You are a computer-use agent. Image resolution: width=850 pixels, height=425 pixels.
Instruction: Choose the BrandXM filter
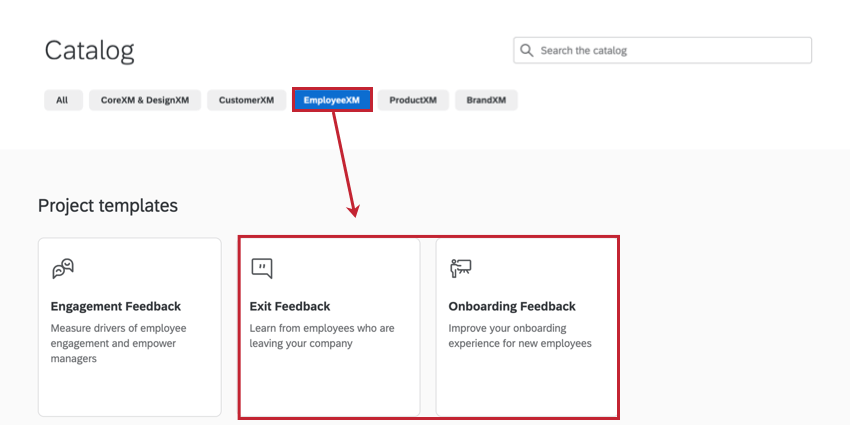point(486,100)
